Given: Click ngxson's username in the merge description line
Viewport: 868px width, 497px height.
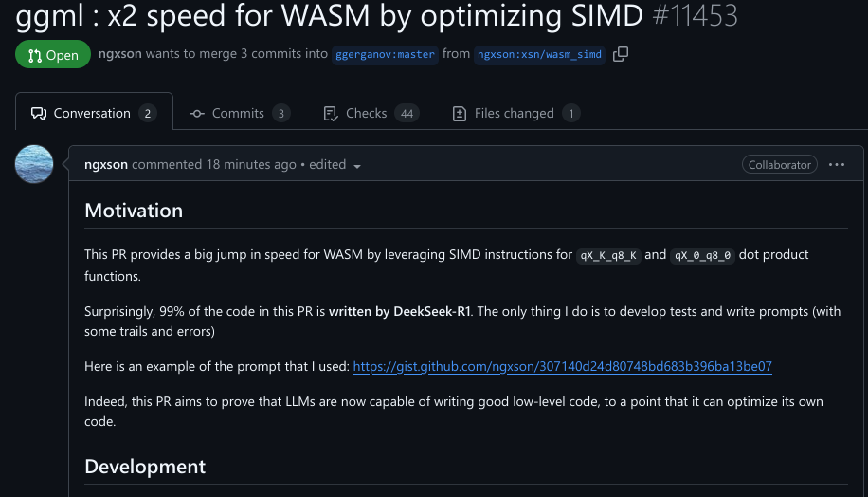Looking at the screenshot, I should tap(119, 54).
